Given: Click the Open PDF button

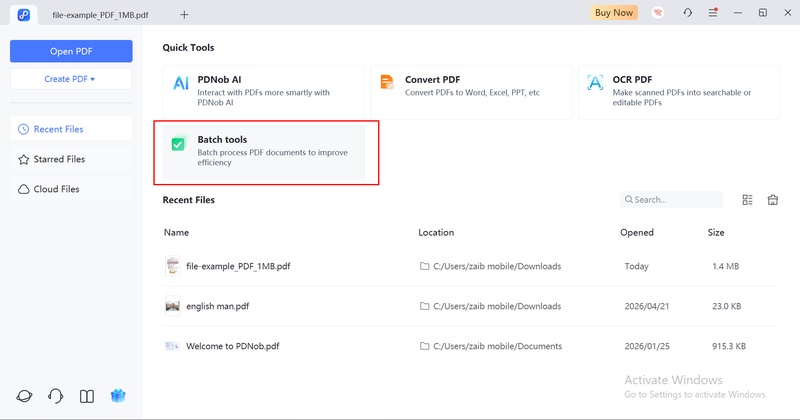Looking at the screenshot, I should coord(71,51).
